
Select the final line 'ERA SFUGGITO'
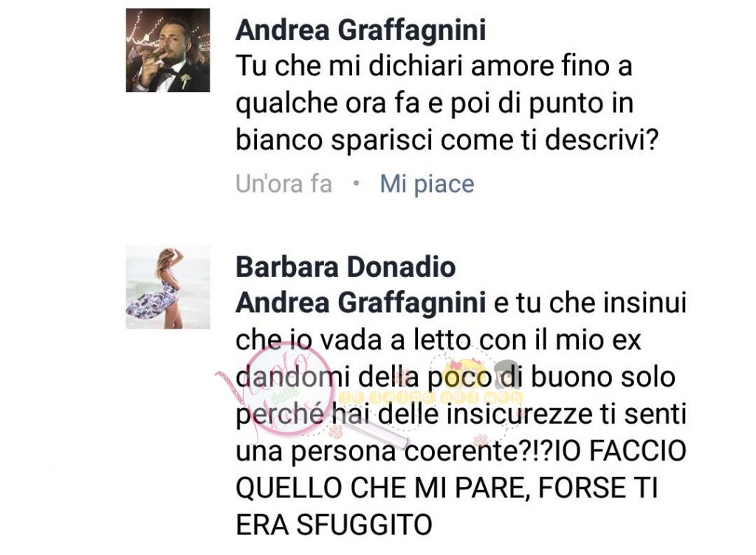point(334,525)
